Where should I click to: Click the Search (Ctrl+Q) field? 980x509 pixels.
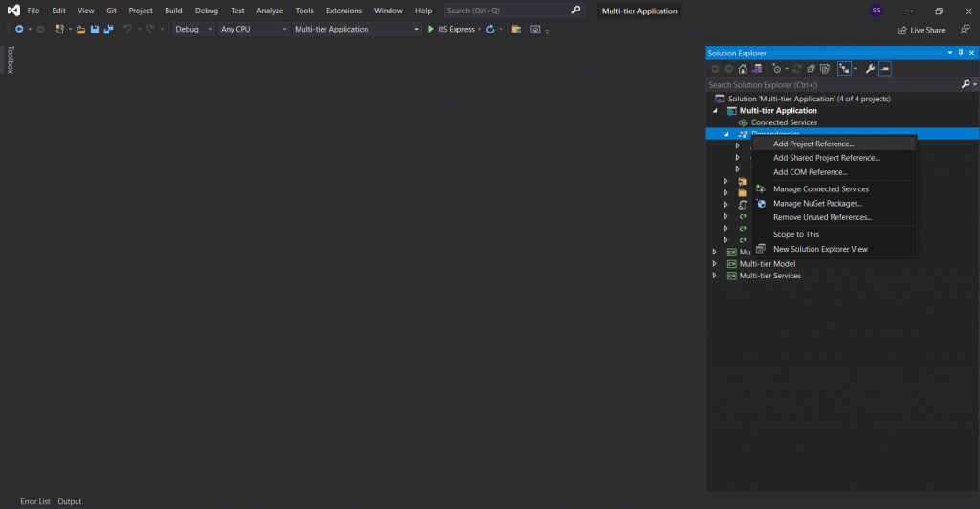click(514, 11)
